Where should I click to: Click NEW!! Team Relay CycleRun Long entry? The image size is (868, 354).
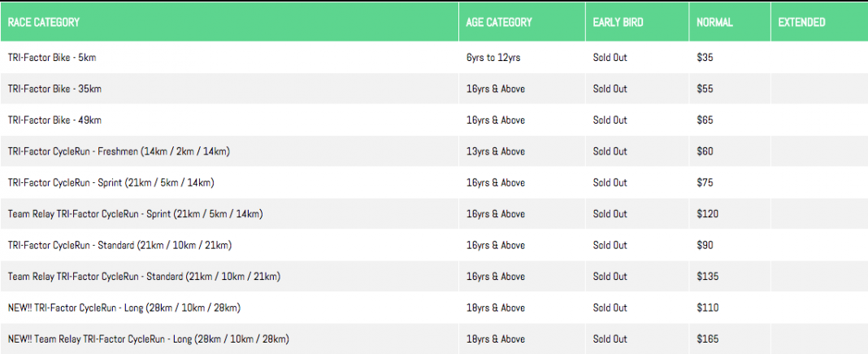click(148, 339)
